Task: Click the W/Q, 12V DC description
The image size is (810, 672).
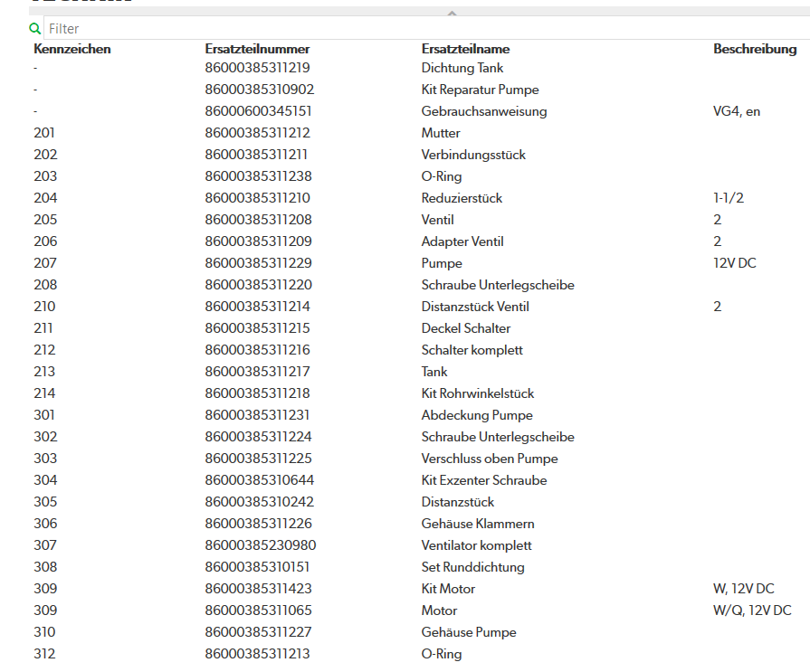Action: (752, 610)
